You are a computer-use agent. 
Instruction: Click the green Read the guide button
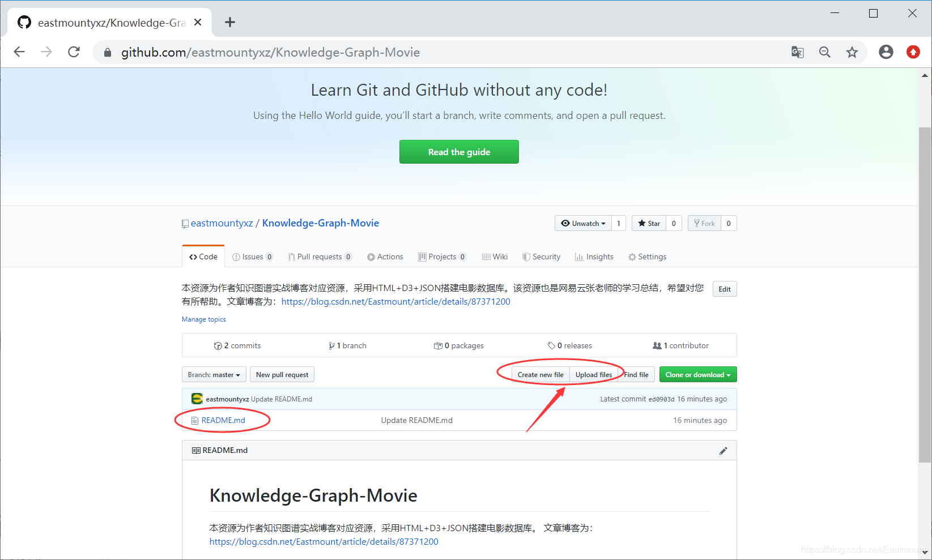[x=459, y=152]
